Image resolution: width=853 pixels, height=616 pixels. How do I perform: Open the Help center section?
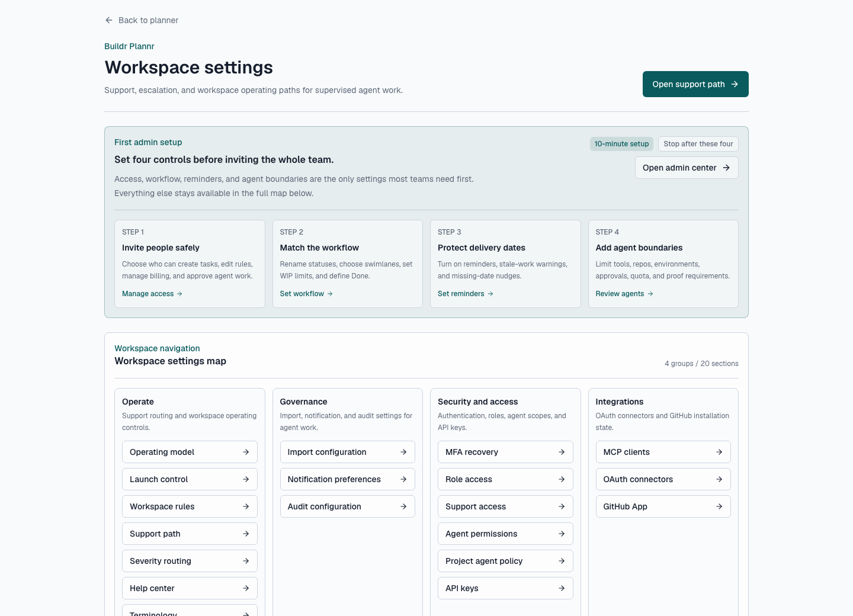point(190,588)
